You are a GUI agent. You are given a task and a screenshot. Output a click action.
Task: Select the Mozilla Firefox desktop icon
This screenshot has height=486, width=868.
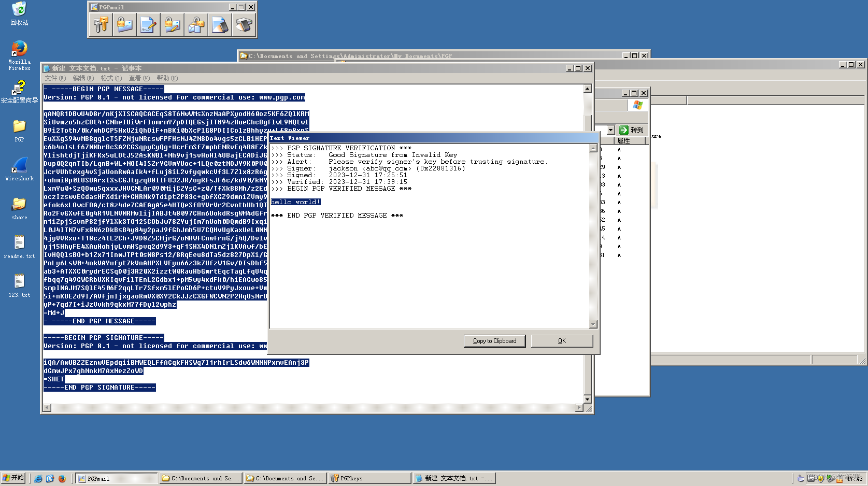tap(19, 55)
